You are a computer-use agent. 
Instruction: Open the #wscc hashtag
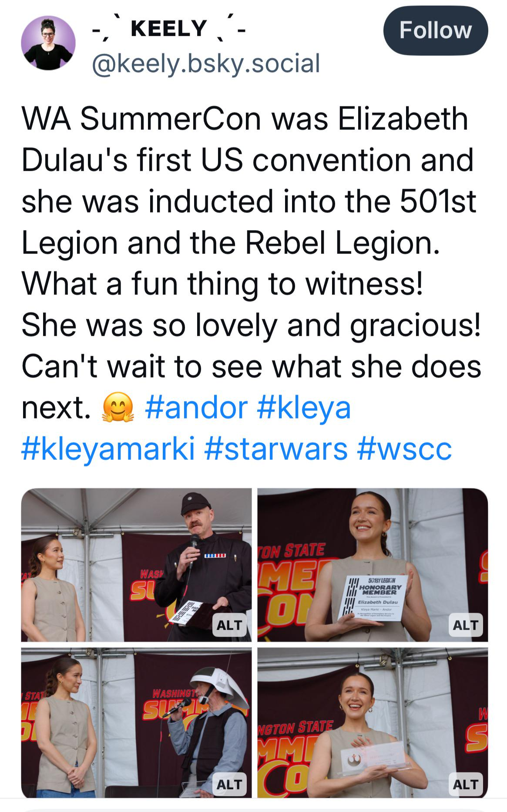(404, 449)
